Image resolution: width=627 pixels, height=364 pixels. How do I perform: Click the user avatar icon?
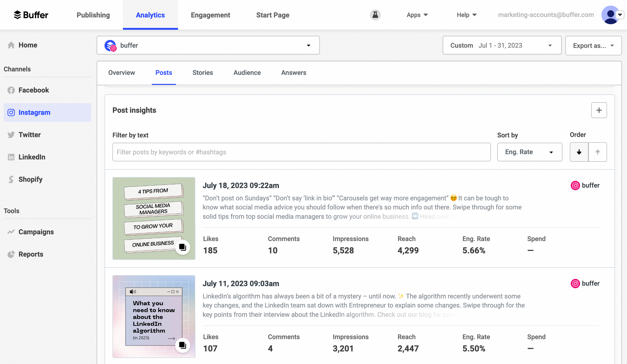610,15
